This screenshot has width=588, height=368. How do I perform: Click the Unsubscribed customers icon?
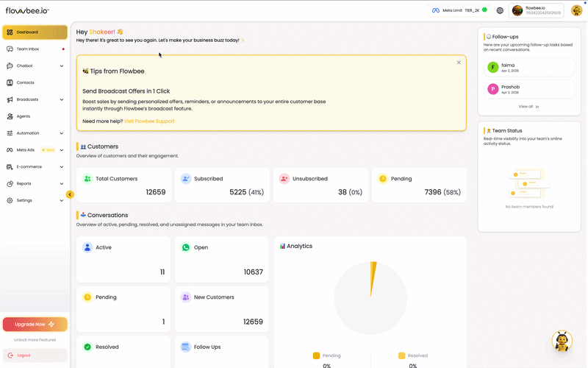(284, 179)
